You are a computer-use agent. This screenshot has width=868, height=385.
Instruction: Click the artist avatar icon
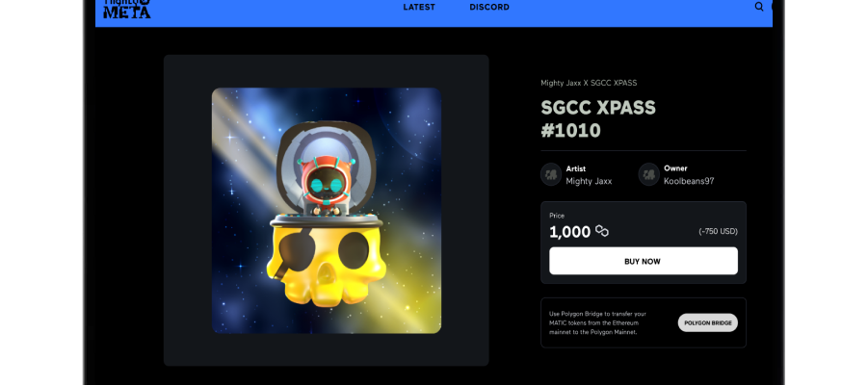(x=551, y=175)
